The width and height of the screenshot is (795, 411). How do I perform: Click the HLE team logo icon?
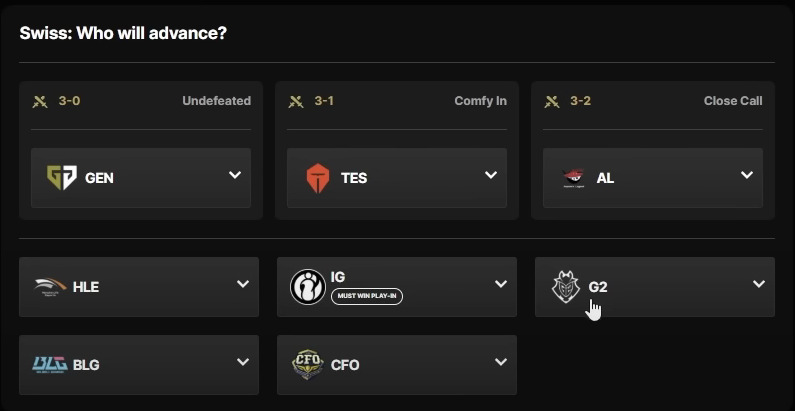pyautogui.click(x=50, y=287)
